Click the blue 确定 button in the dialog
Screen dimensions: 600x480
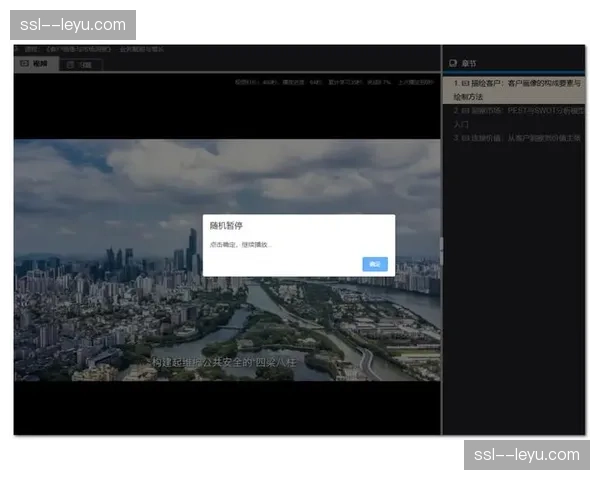[375, 264]
